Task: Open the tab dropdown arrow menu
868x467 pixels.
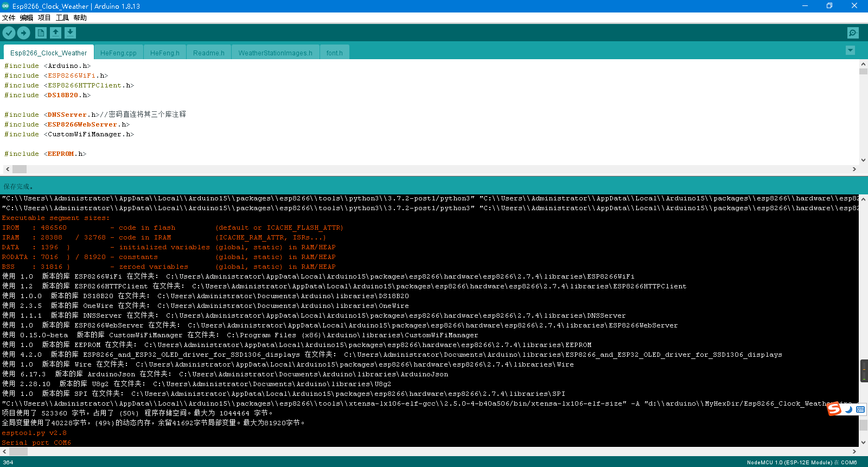Action: (x=850, y=51)
